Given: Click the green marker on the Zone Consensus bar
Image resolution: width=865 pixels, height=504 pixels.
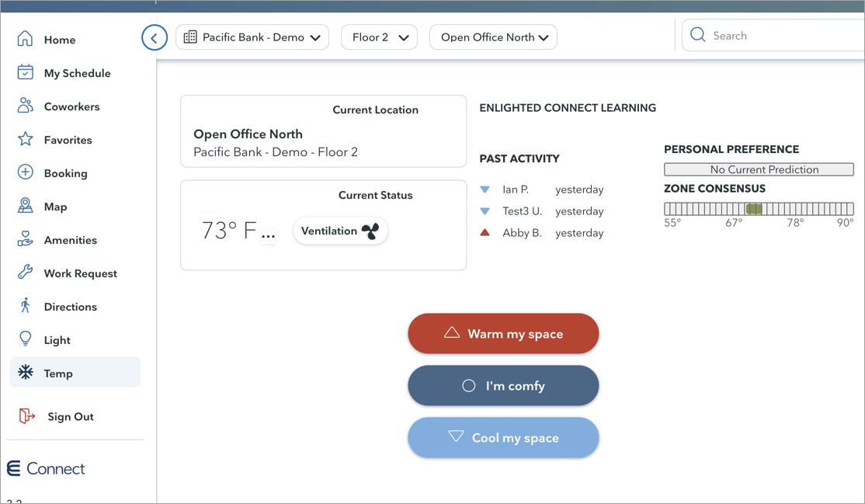Looking at the screenshot, I should pyautogui.click(x=753, y=209).
